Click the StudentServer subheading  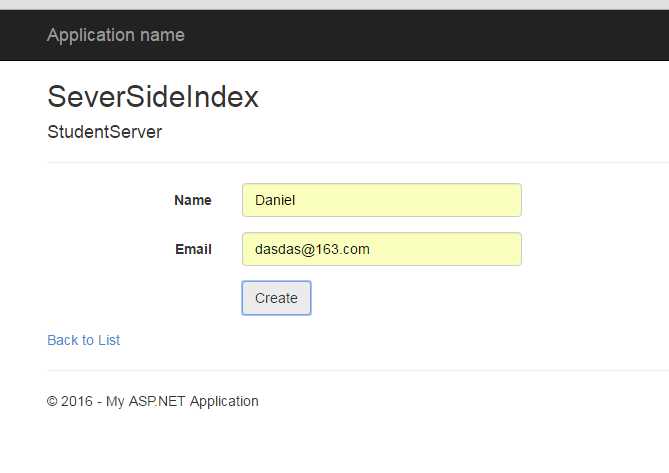pos(104,132)
